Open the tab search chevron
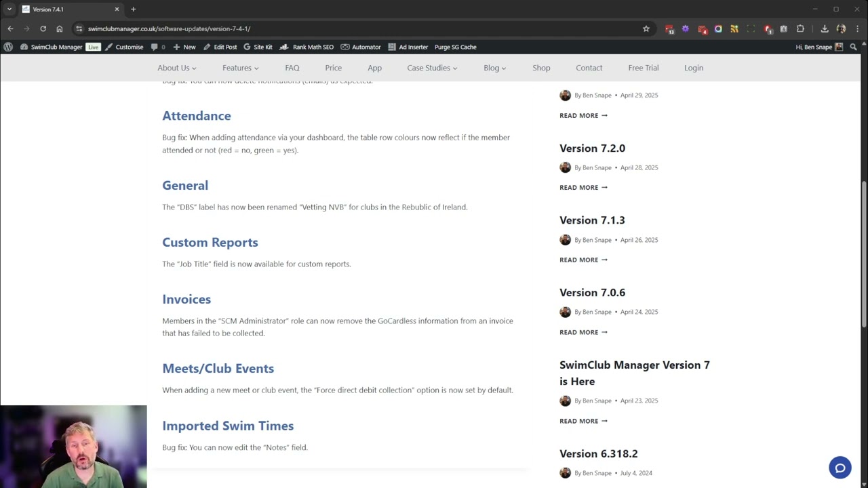Screen dimensions: 868x488 [x=9, y=9]
